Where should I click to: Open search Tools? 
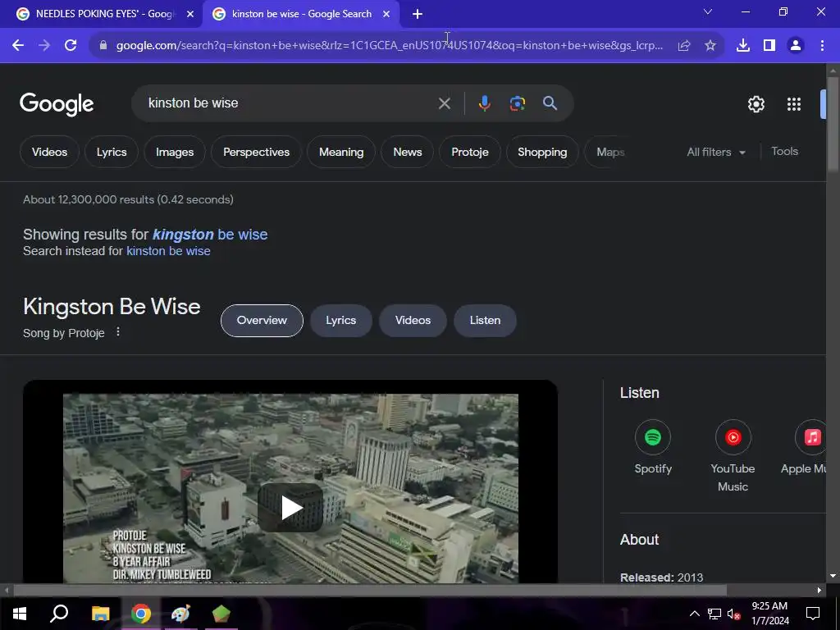click(784, 152)
